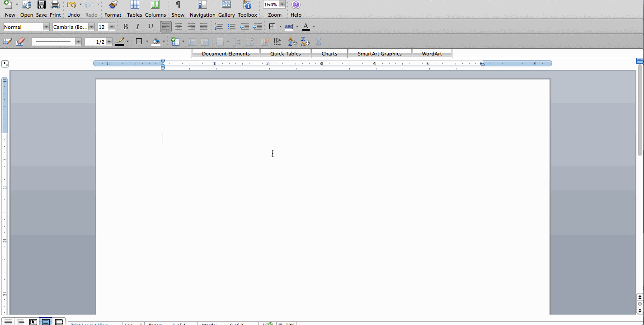The width and height of the screenshot is (644, 325).
Task: Click the Help button
Action: coord(296,5)
